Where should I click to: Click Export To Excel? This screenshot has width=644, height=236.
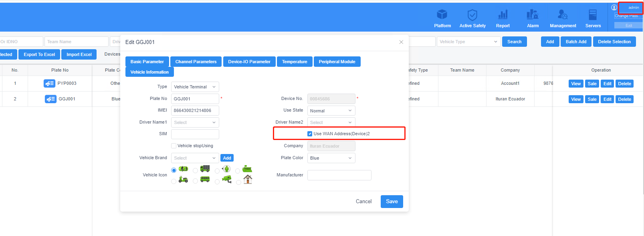39,54
